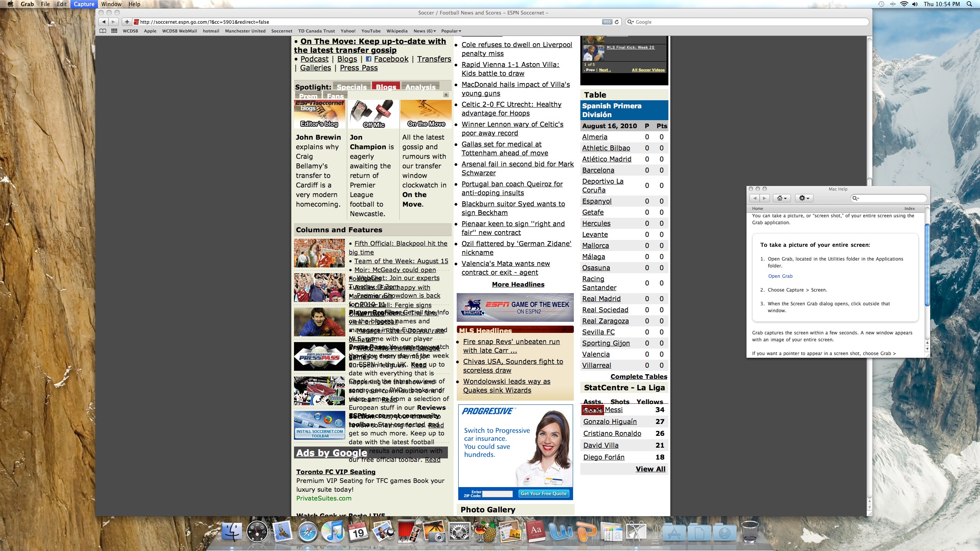Open the Edit menu
The width and height of the screenshot is (980, 551).
point(62,4)
